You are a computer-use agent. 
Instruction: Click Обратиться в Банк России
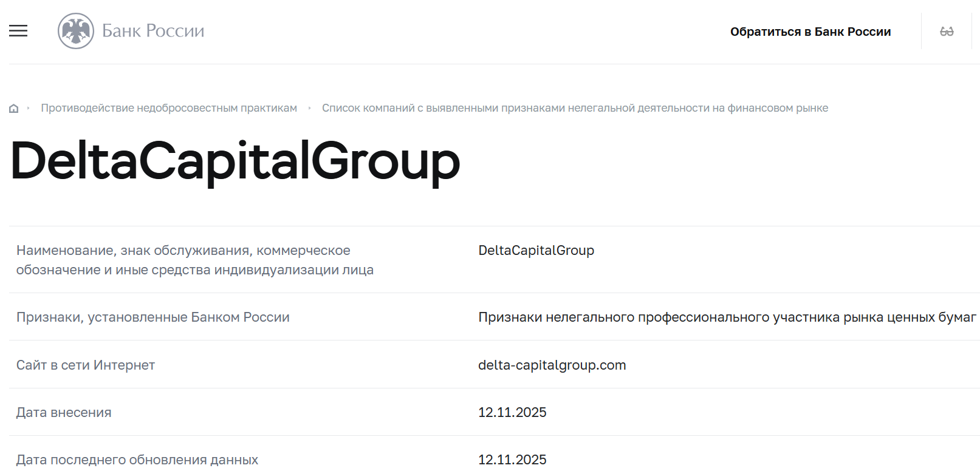tap(810, 32)
